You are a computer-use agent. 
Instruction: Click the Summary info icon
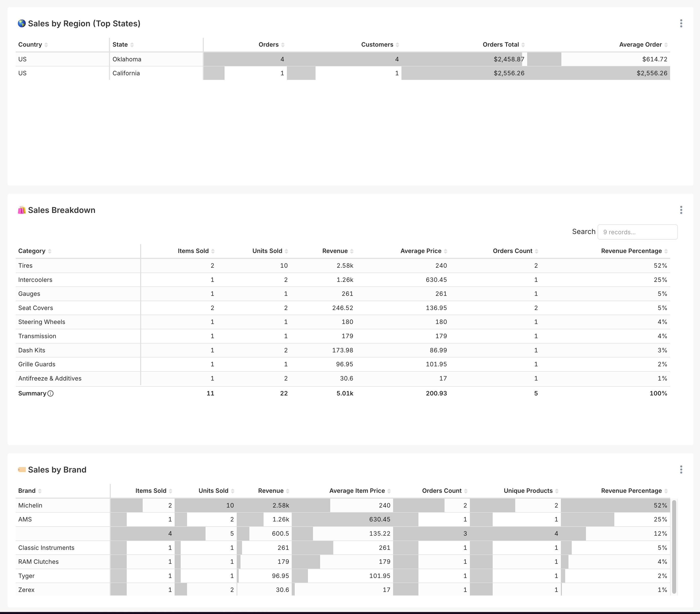point(50,393)
